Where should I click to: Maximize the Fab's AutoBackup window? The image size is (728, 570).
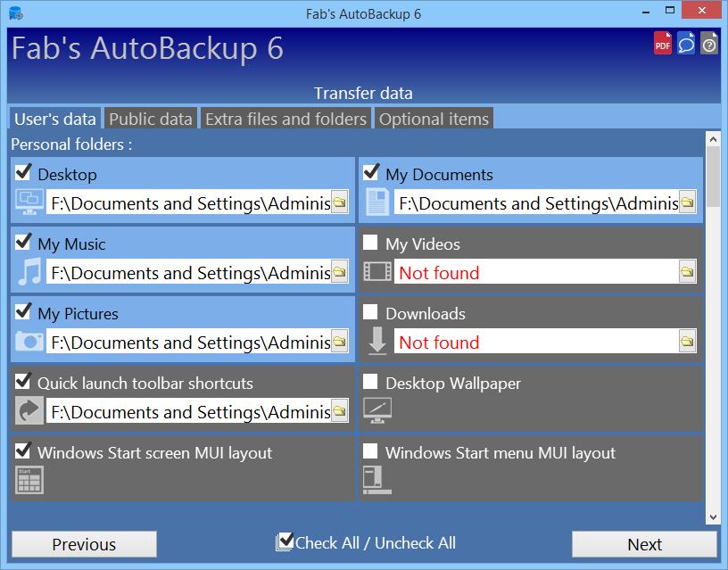pos(669,11)
